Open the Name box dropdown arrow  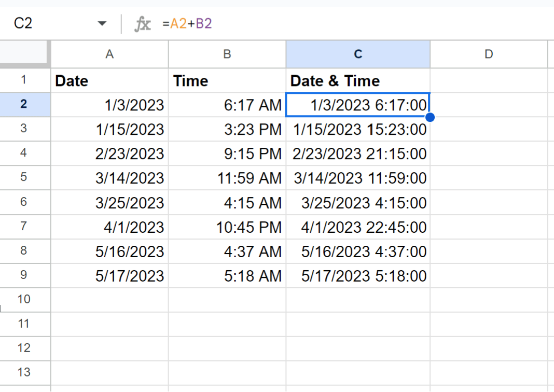click(102, 24)
